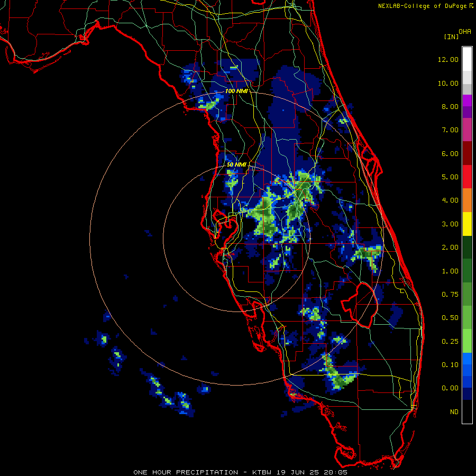Select the 6.00 legend value
This screenshot has width=476, height=476.
tap(450, 153)
